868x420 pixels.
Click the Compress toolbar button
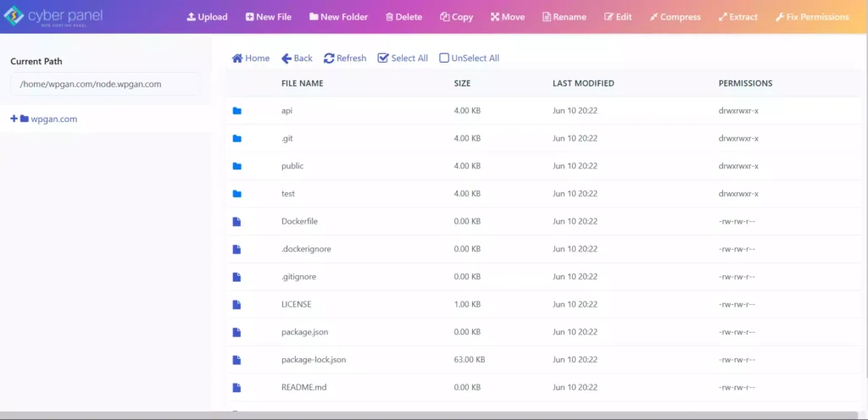[675, 17]
